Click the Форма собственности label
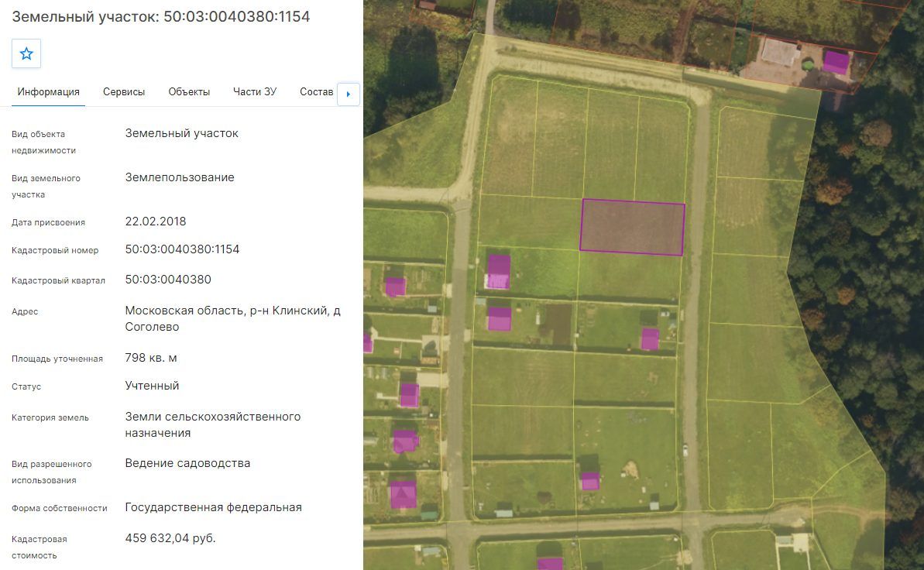 (60, 508)
